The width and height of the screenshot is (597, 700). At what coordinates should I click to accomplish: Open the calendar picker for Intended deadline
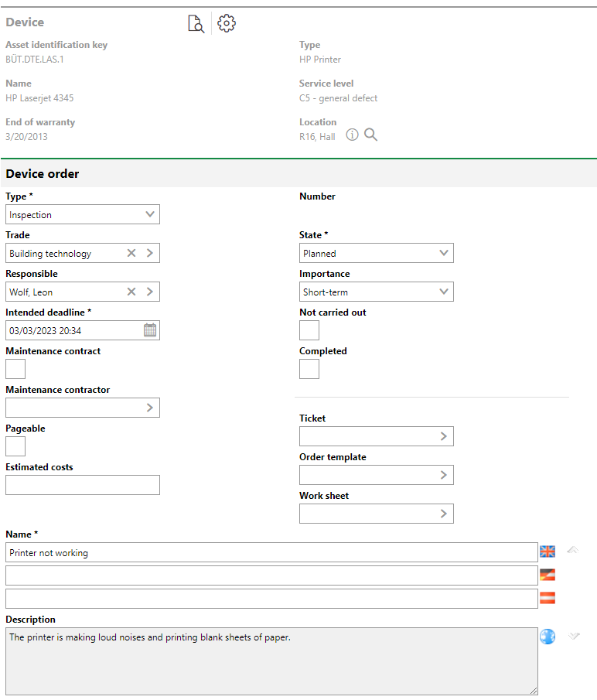click(150, 330)
